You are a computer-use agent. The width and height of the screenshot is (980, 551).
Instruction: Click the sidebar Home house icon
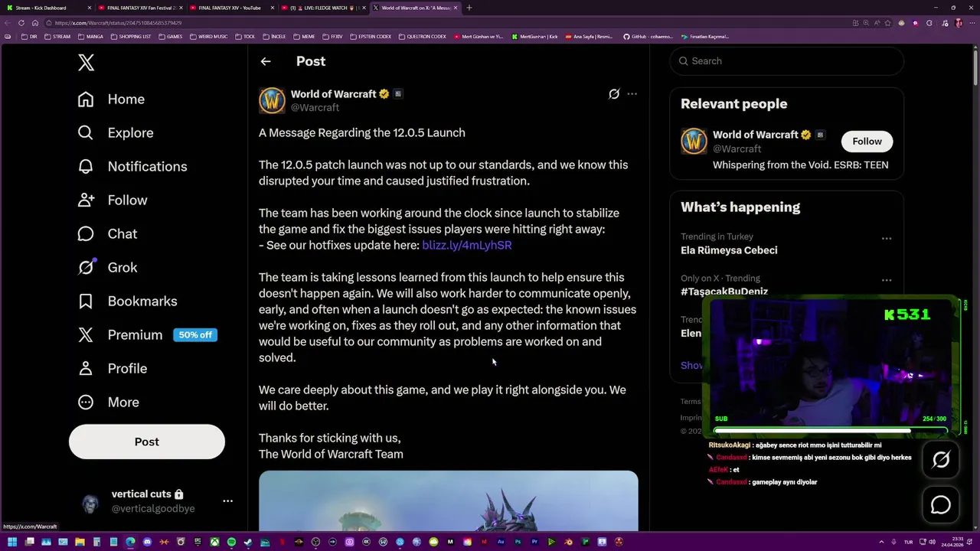pyautogui.click(x=86, y=99)
